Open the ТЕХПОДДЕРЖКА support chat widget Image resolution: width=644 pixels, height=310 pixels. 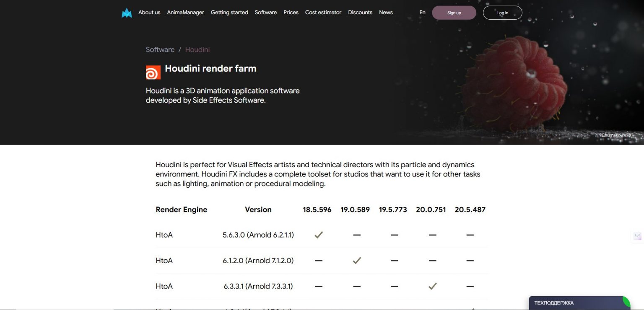click(570, 302)
